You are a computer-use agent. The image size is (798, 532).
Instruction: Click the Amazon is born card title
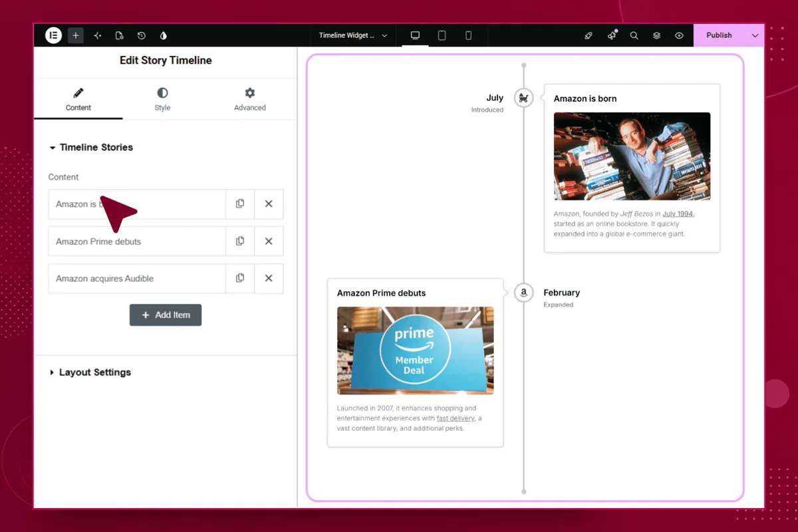tap(585, 98)
